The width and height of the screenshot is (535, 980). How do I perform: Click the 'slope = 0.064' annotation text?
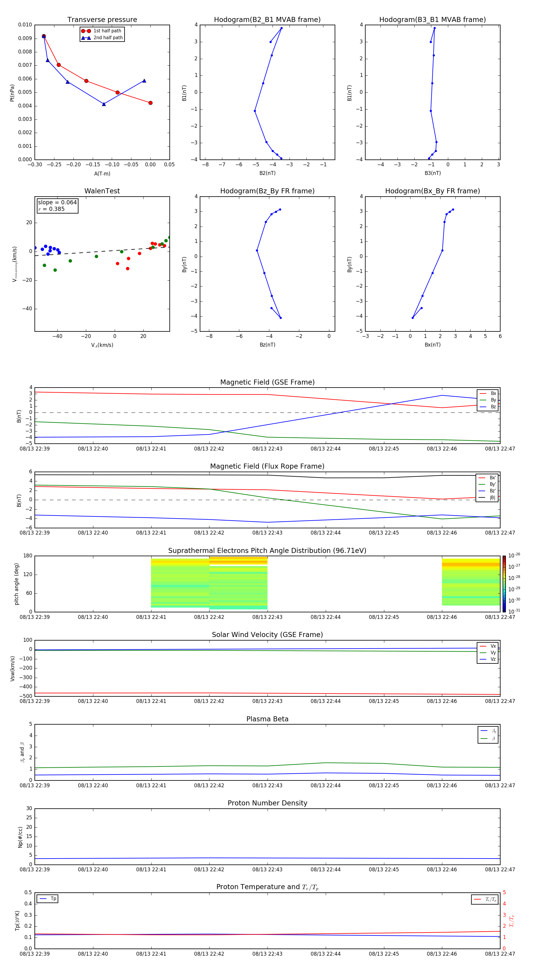57,203
